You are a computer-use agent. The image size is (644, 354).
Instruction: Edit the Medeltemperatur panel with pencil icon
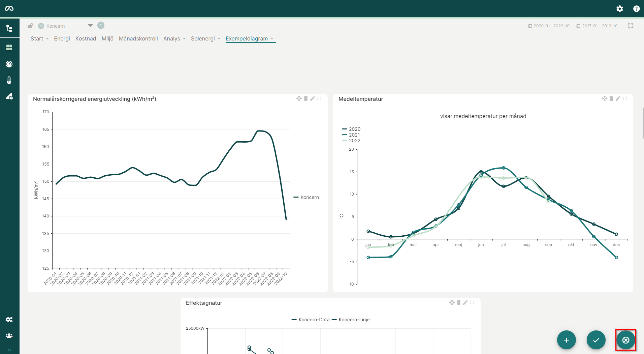pyautogui.click(x=618, y=98)
